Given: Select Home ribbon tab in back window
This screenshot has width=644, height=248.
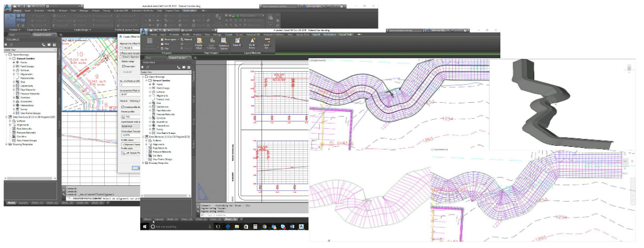Looking at the screenshot, I should pos(17,11).
